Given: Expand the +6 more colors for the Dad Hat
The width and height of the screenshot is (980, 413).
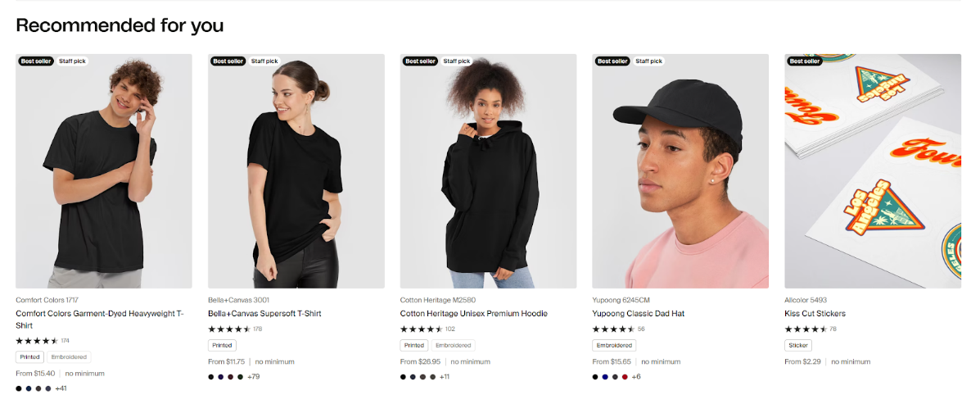Looking at the screenshot, I should 636,377.
